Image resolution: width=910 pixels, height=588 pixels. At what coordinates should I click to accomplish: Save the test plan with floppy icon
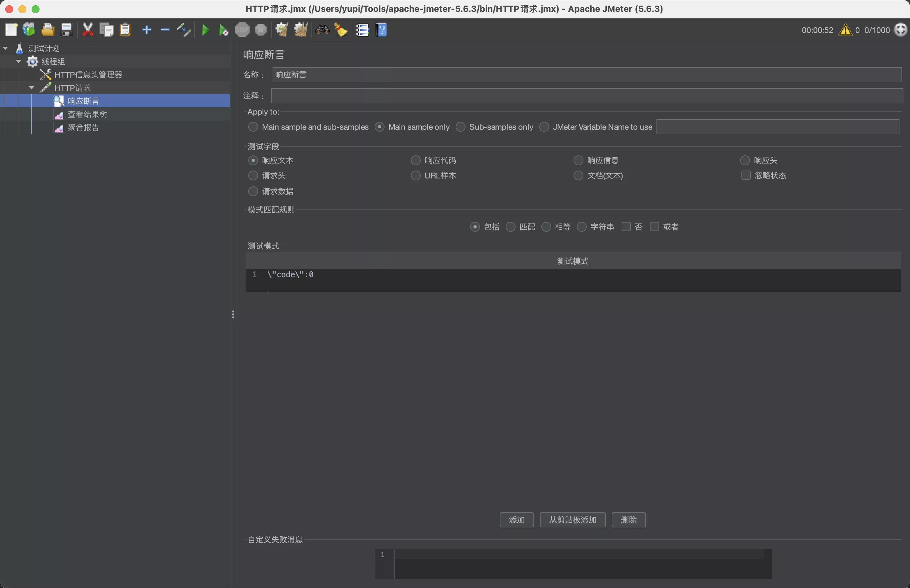(x=67, y=30)
